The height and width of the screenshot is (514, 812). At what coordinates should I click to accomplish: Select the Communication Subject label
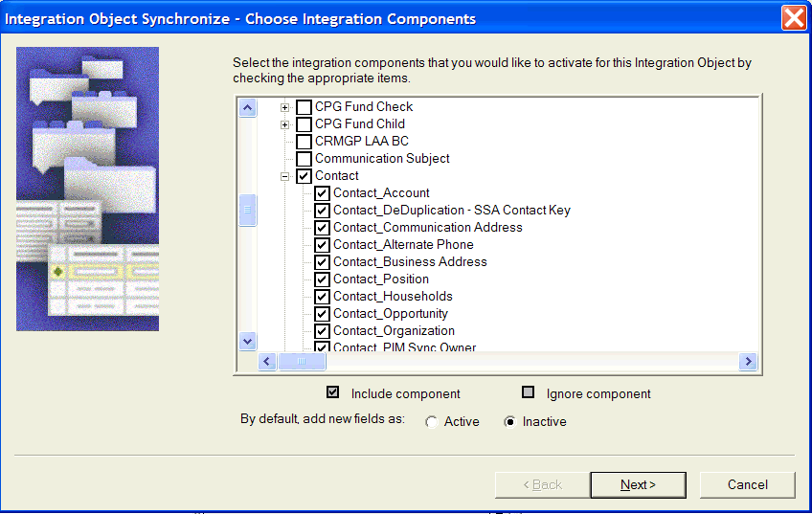point(382,158)
